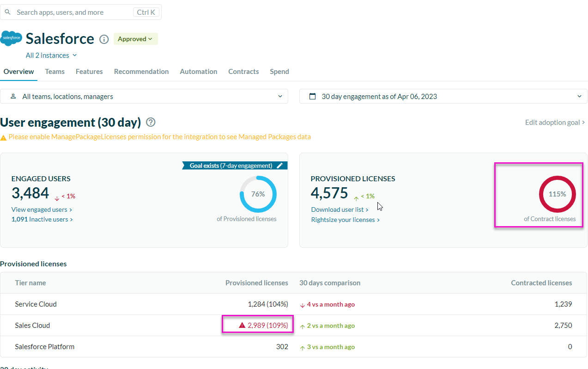
Task: Click the info icon beside Salesforce title
Action: (104, 39)
